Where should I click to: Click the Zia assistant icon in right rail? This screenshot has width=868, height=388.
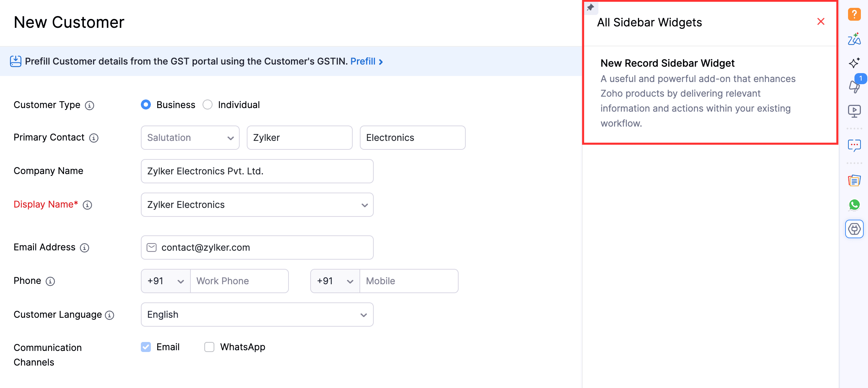[854, 39]
